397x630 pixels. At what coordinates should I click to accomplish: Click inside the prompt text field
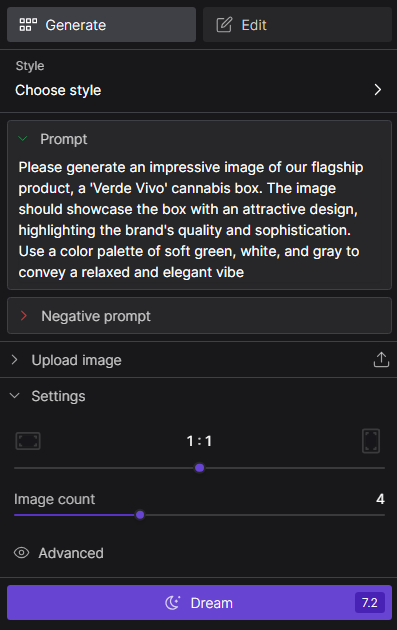(199, 219)
